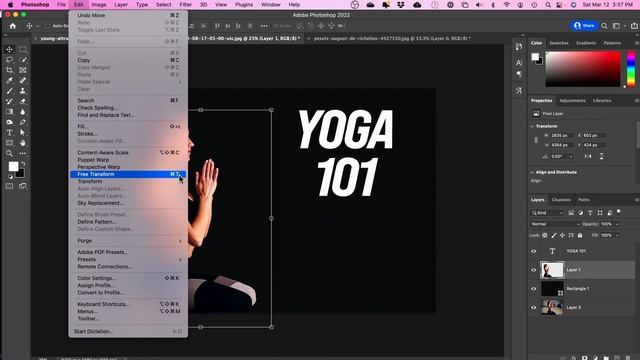
Task: Select the Path Selection tool
Action: click(23, 133)
